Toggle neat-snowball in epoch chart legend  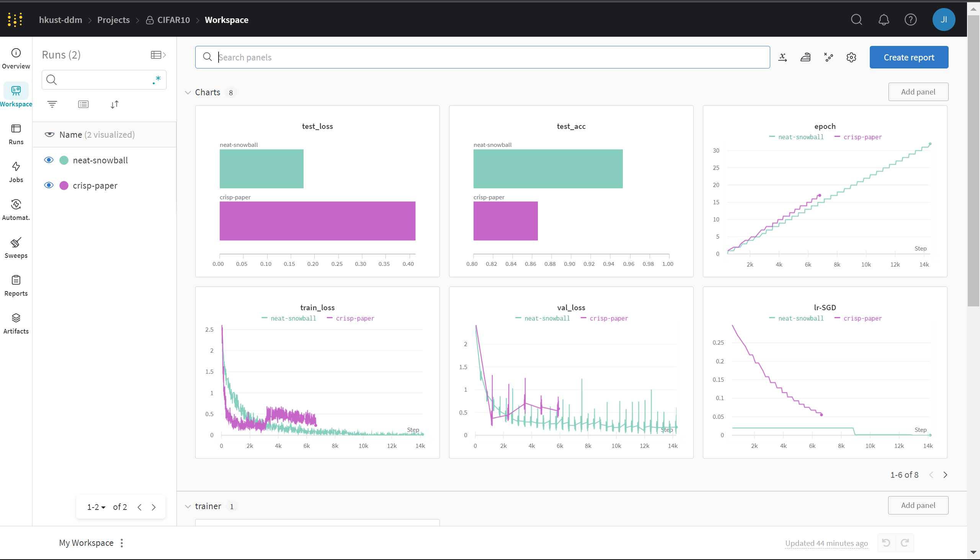pos(796,137)
